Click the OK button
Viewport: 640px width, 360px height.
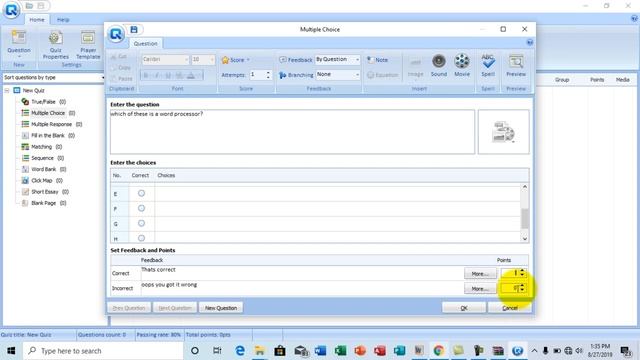tap(464, 308)
